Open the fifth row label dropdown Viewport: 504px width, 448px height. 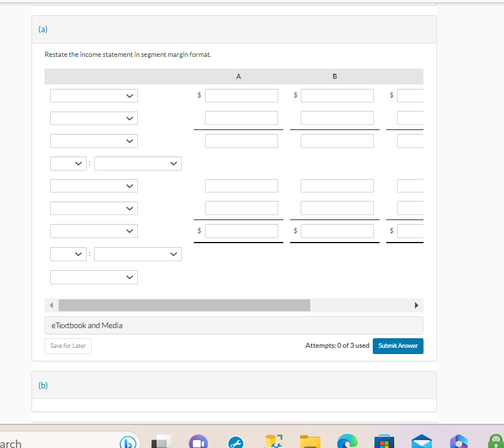tap(94, 186)
